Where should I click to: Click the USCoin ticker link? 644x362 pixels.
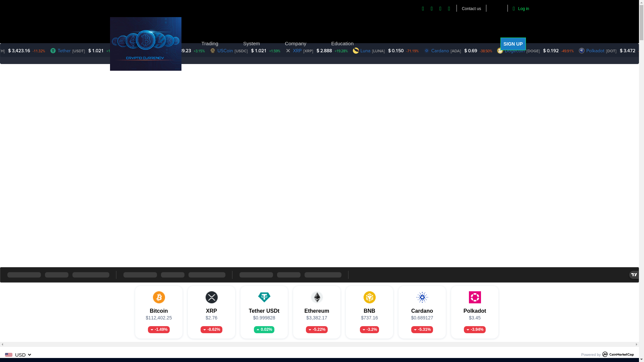pos(225,51)
